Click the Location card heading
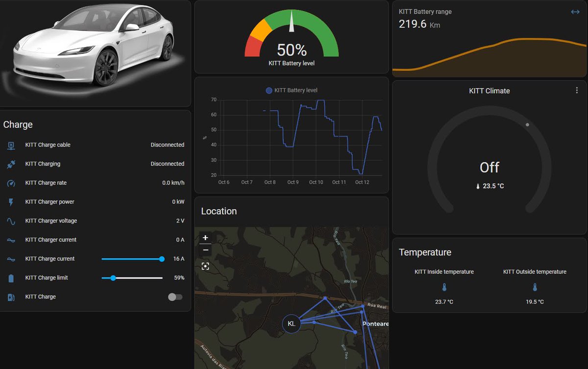588x369 pixels. (x=219, y=211)
